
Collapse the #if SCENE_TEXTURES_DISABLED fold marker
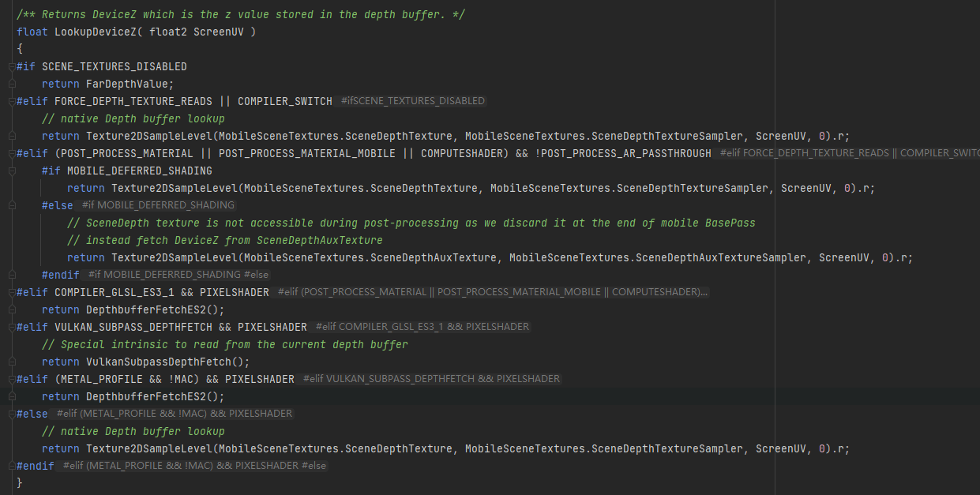(10, 66)
